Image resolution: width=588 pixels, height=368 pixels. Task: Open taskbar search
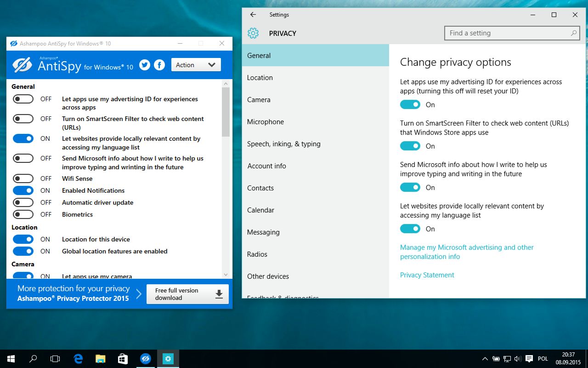click(33, 359)
